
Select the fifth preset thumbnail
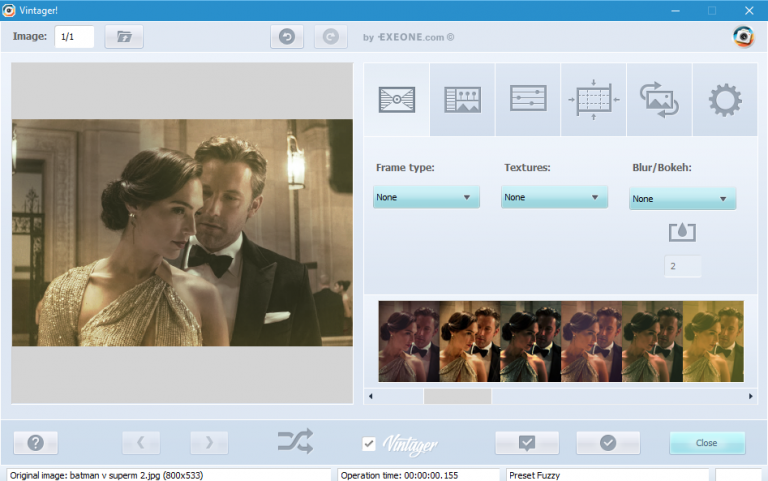(652, 341)
